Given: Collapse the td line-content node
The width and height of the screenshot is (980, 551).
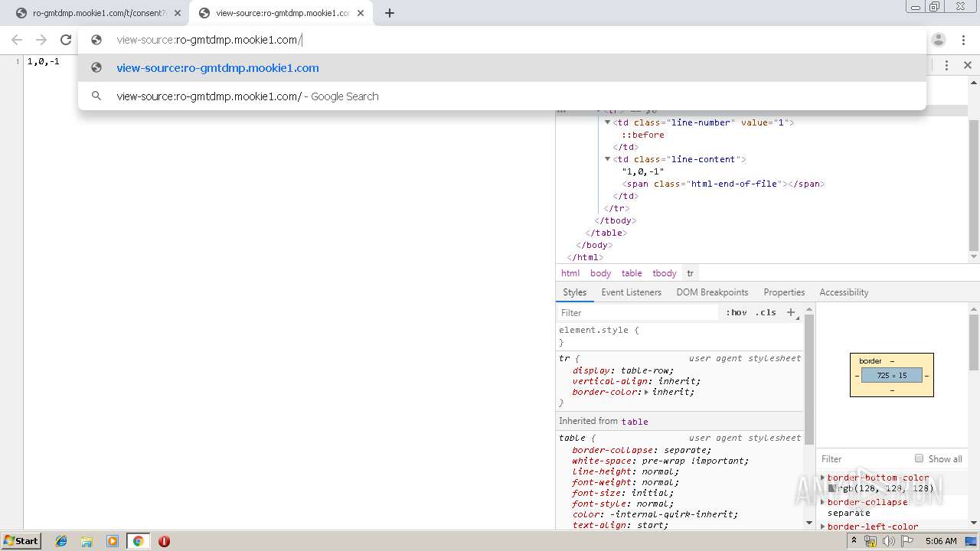Looking at the screenshot, I should tap(608, 159).
